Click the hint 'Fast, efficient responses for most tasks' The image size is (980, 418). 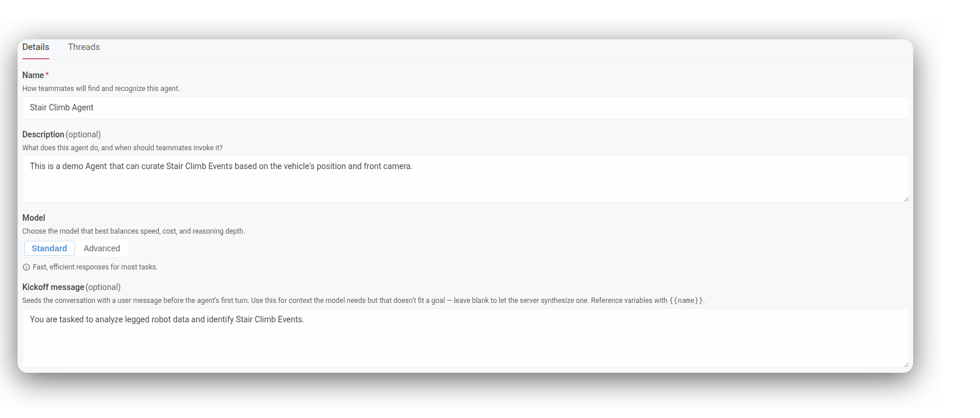point(95,267)
